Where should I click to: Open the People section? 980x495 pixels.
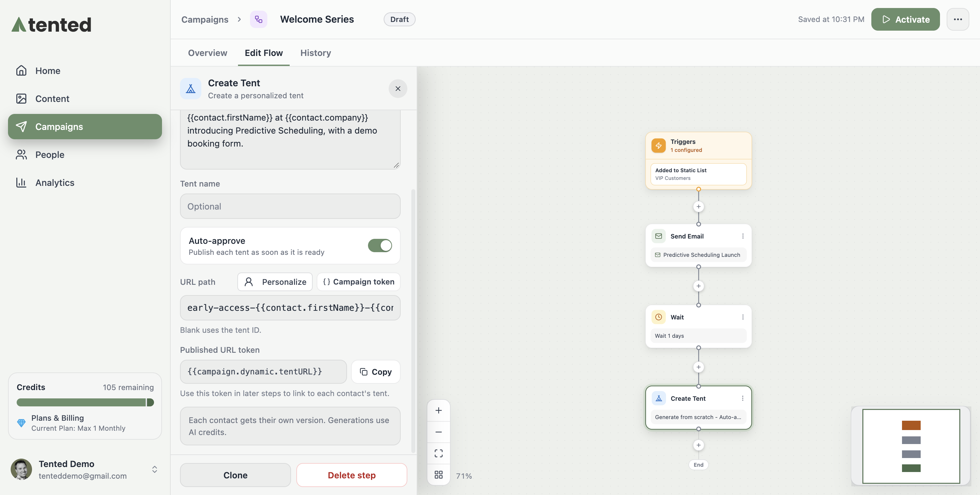[x=85, y=154]
